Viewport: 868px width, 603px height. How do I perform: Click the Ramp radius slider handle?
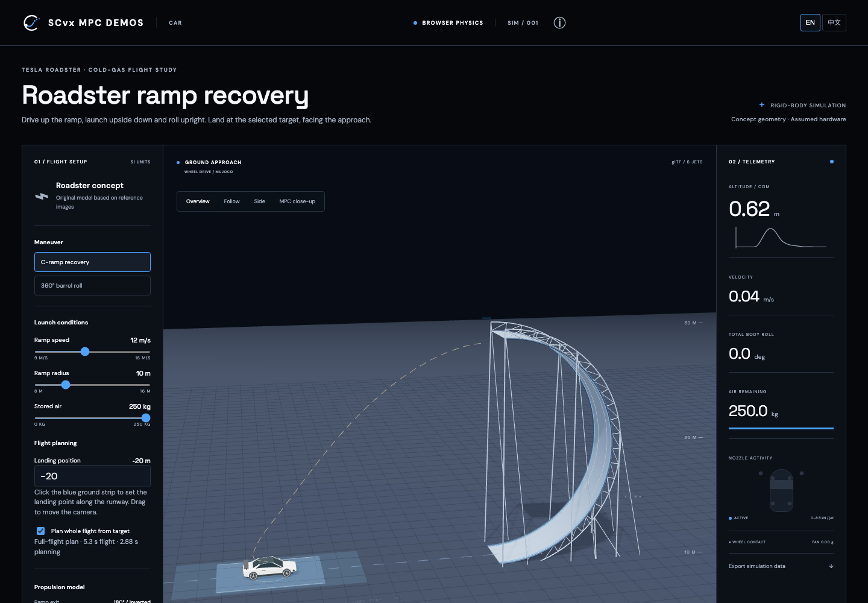point(66,385)
